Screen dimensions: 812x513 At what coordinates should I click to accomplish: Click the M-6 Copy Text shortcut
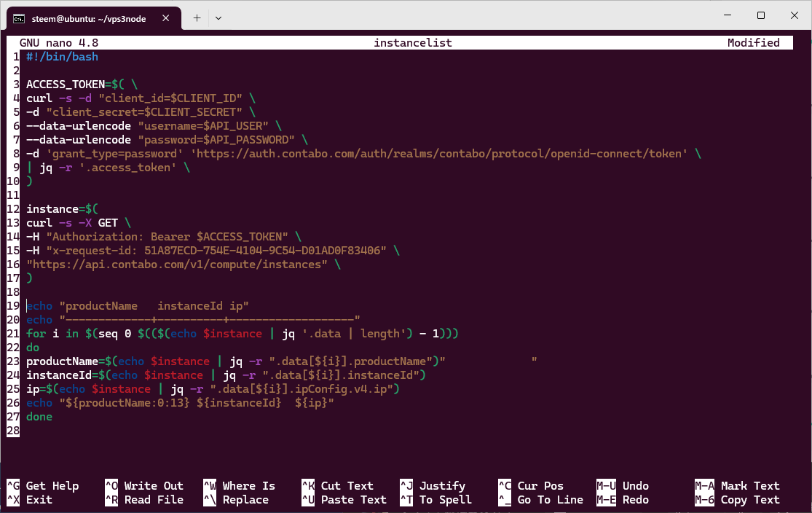click(737, 500)
